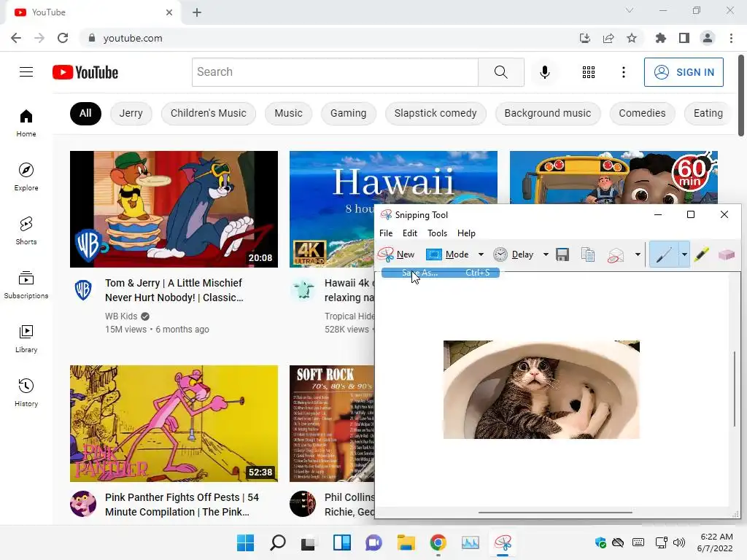Open the Edit menu in Snipping Tool

(x=410, y=233)
